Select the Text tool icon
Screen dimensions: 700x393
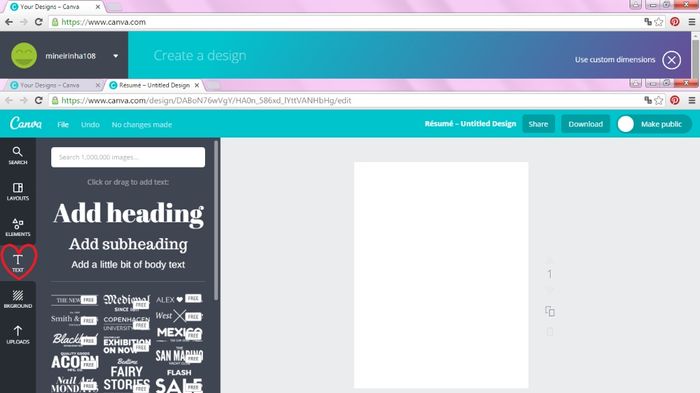pyautogui.click(x=18, y=263)
